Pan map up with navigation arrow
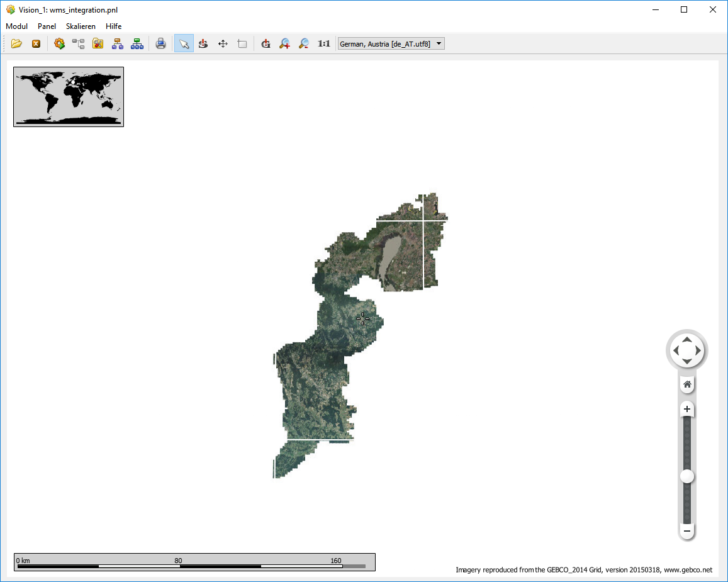Viewport: 728px width, 582px height. click(687, 339)
